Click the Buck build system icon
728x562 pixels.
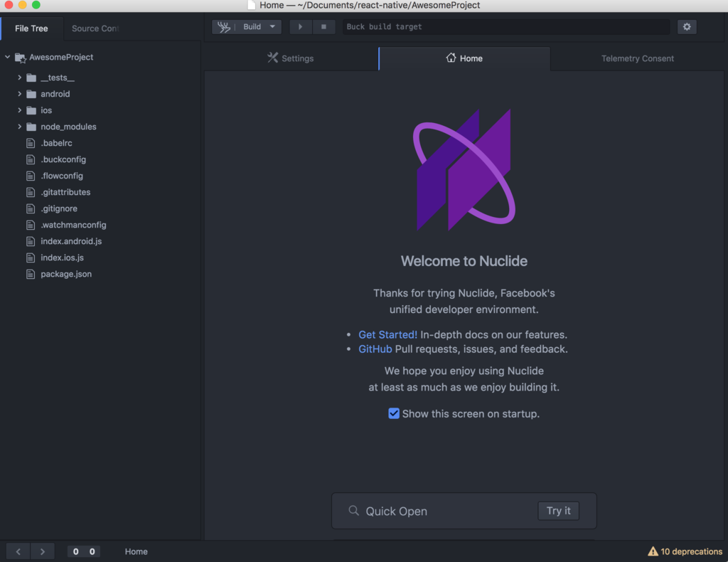tap(224, 27)
